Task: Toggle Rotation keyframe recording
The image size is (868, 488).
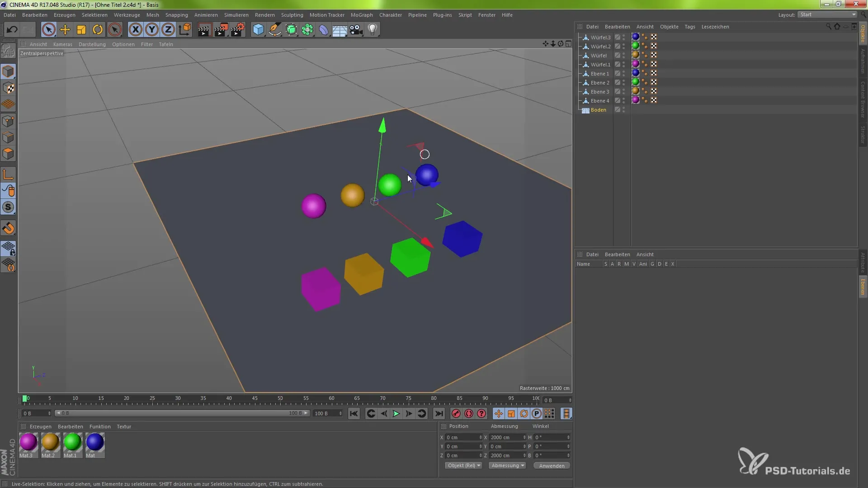Action: pyautogui.click(x=524, y=413)
